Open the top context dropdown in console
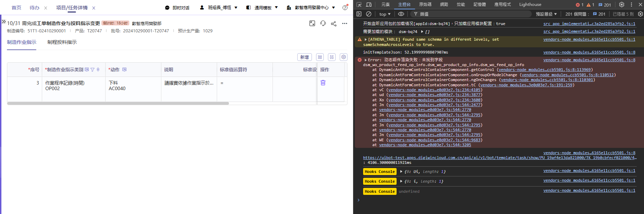The width and height of the screenshot is (644, 214). (x=385, y=14)
